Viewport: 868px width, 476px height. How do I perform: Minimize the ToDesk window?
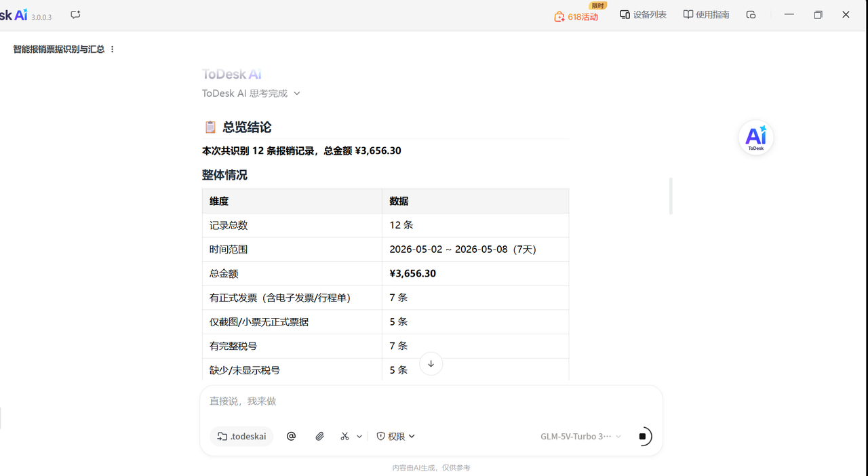pyautogui.click(x=789, y=15)
